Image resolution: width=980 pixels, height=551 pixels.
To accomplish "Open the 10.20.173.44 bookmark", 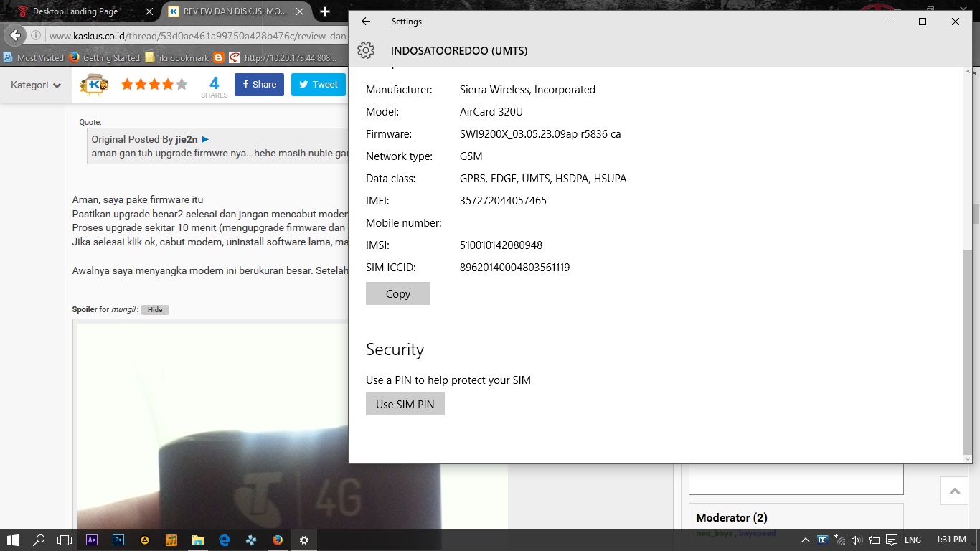I will pyautogui.click(x=283, y=57).
